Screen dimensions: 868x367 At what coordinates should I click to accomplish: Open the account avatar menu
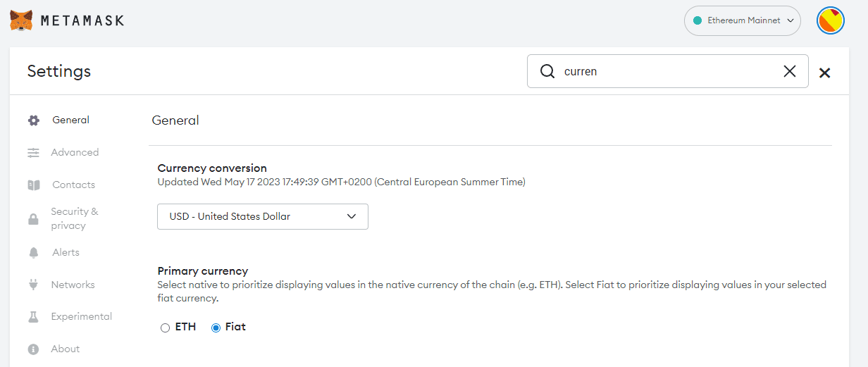click(x=831, y=21)
